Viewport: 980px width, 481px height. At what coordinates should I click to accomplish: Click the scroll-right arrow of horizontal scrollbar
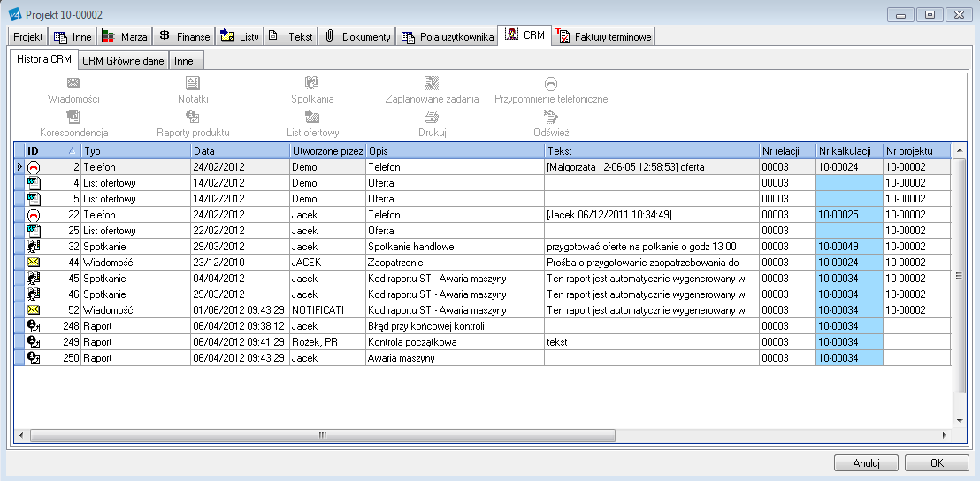pyautogui.click(x=945, y=435)
